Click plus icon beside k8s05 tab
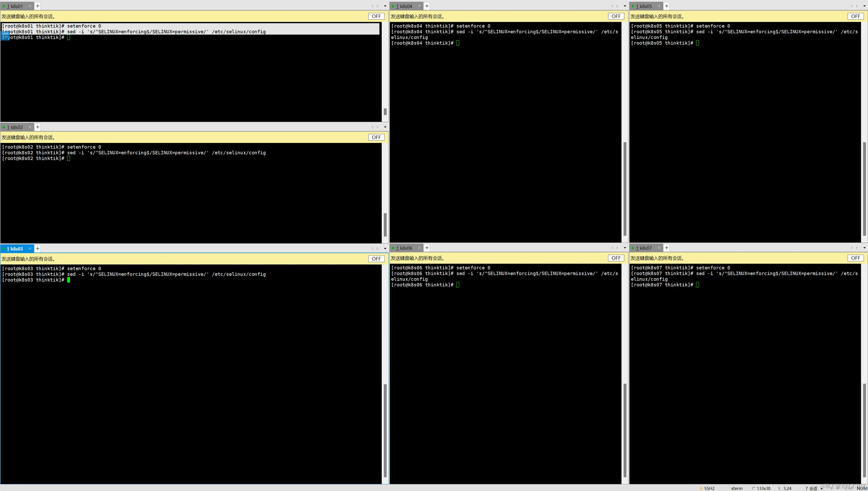Image resolution: width=868 pixels, height=491 pixels. tap(667, 6)
